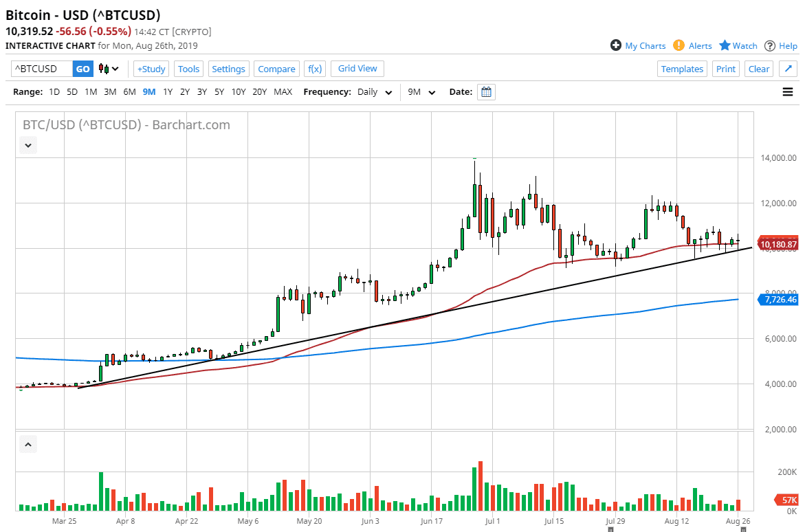Expand the volume panel chevron
The width and height of the screenshot is (805, 532).
27,444
